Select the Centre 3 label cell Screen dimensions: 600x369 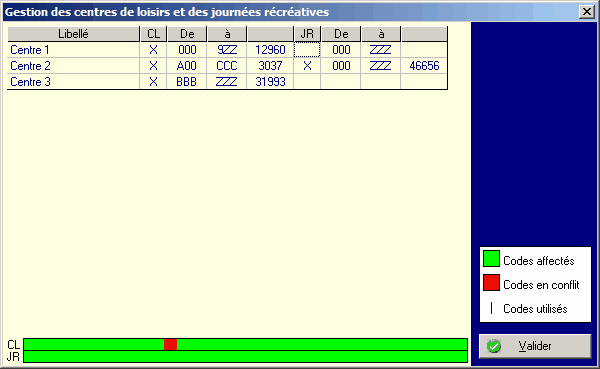pos(73,82)
